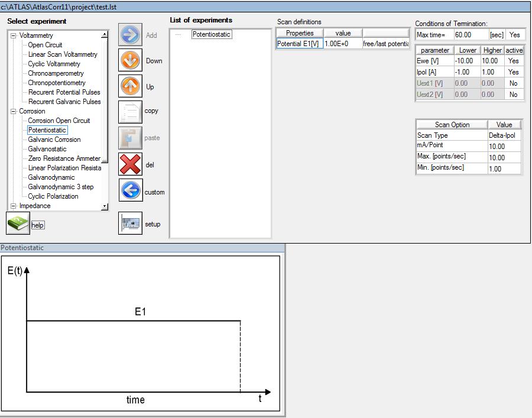Select Galvanic Corrosion experiment
The height and width of the screenshot is (418, 532).
[54, 140]
